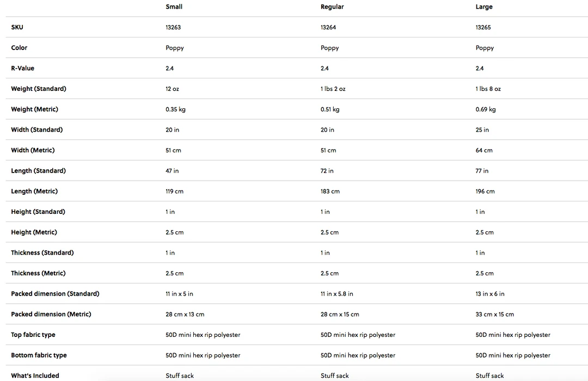The height and width of the screenshot is (381, 588).
Task: Click the SKU row label
Action: click(17, 27)
